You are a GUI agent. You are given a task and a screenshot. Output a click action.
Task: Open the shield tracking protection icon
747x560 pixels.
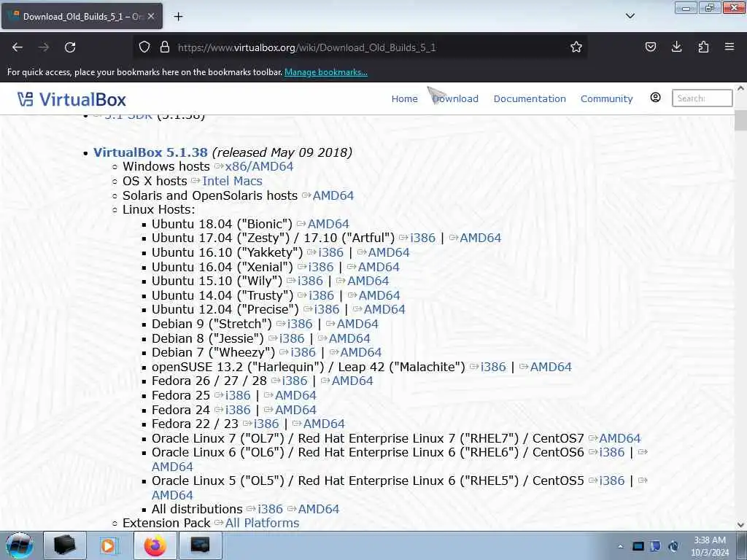tap(144, 47)
